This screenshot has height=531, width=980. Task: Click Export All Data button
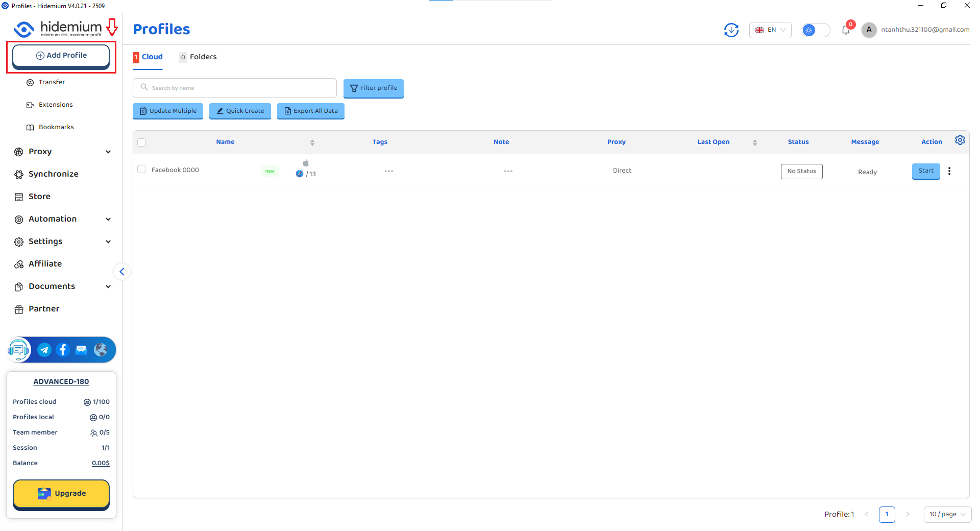pyautogui.click(x=311, y=111)
